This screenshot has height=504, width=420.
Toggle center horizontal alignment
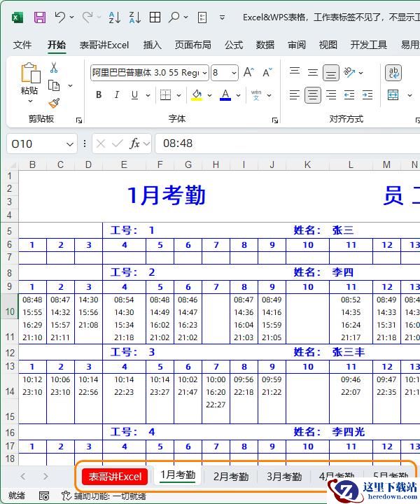[313, 95]
